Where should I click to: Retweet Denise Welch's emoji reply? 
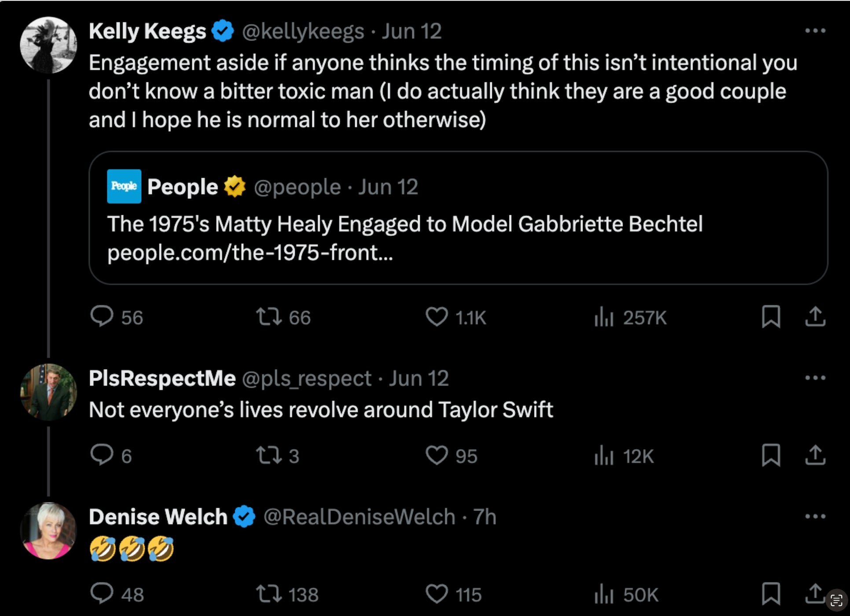pyautogui.click(x=269, y=594)
